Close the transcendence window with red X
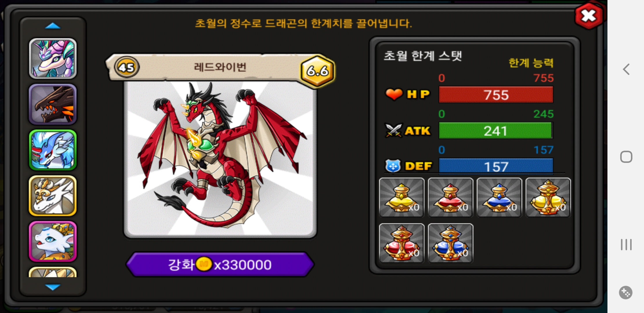Screen dimensions: 644x313 pyautogui.click(x=589, y=16)
